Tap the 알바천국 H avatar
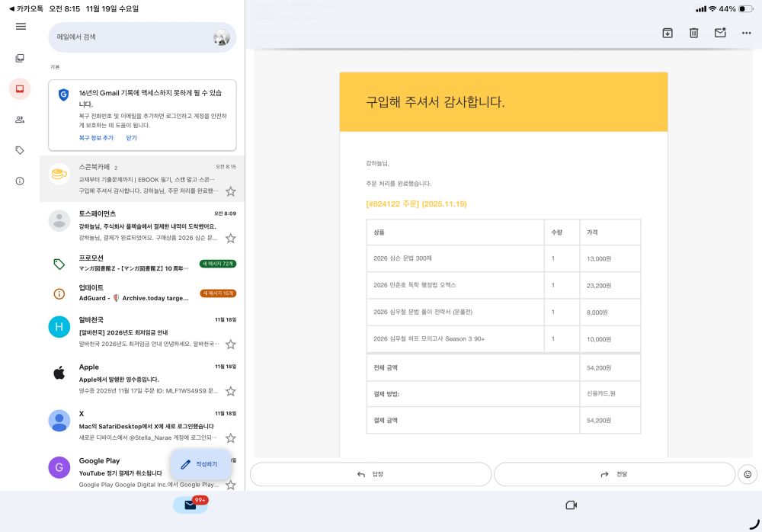Screen dimensions: 762x532 [x=59, y=327]
